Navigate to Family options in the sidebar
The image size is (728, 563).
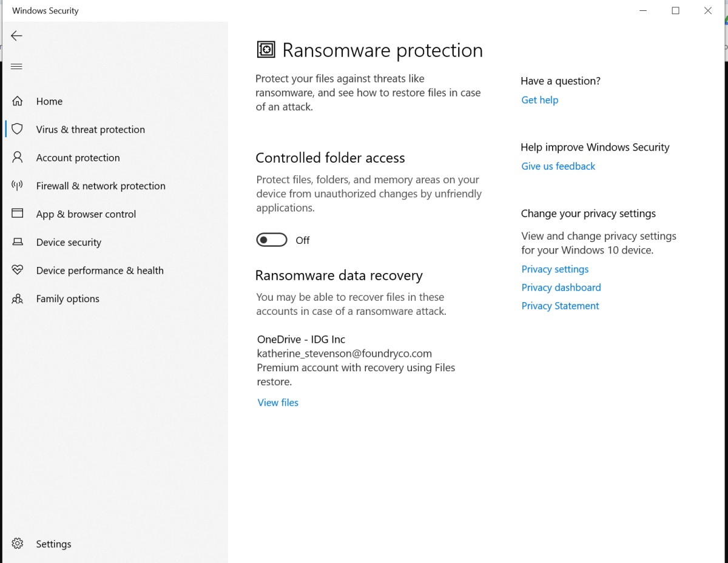click(68, 298)
